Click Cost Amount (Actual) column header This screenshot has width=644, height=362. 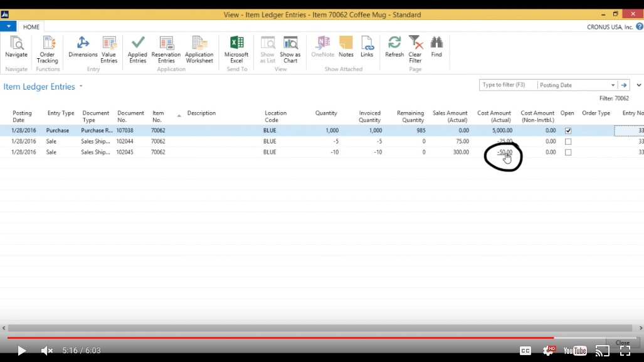(x=494, y=116)
